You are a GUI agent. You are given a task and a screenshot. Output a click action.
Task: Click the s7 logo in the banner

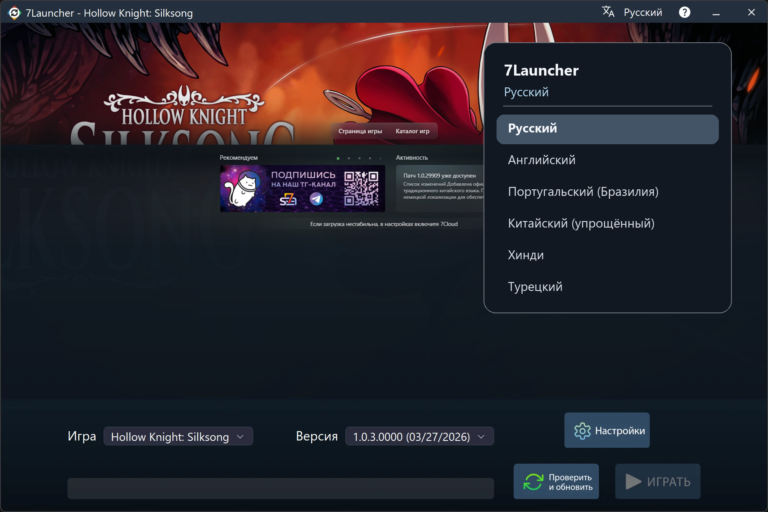288,199
